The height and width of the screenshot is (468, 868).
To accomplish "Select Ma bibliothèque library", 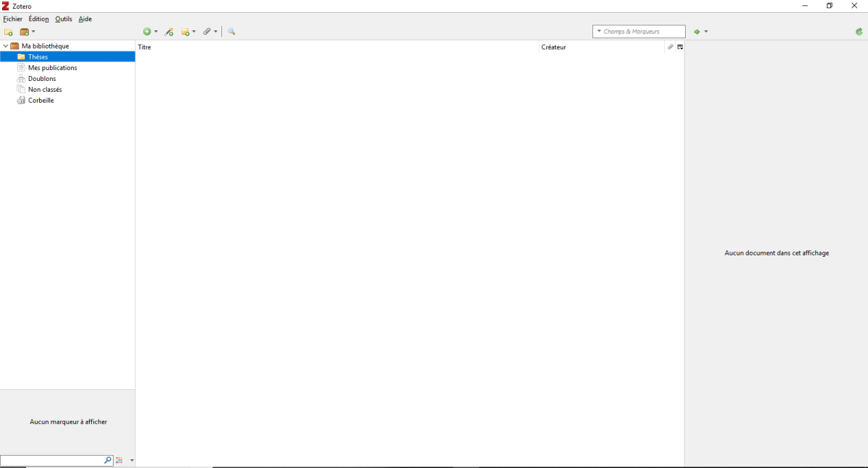I will 45,46.
